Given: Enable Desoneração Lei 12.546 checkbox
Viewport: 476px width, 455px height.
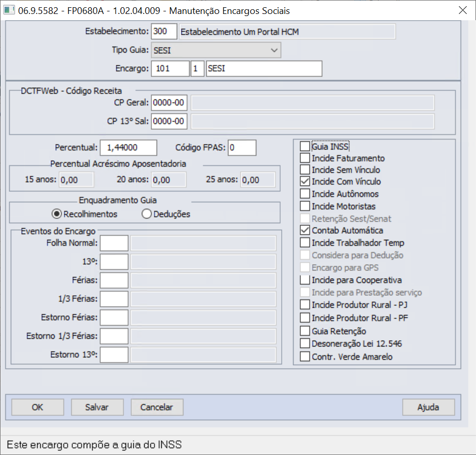Looking at the screenshot, I should point(305,343).
